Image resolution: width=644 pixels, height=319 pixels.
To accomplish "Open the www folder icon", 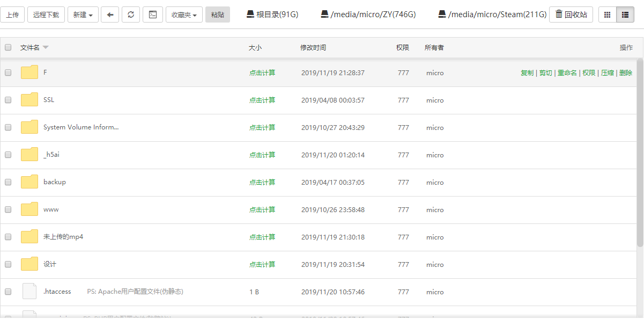I will [29, 209].
